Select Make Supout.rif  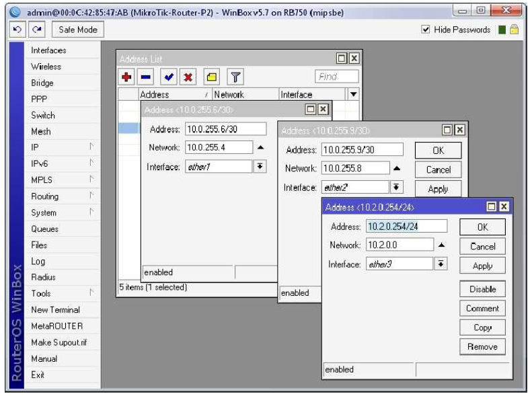62,342
